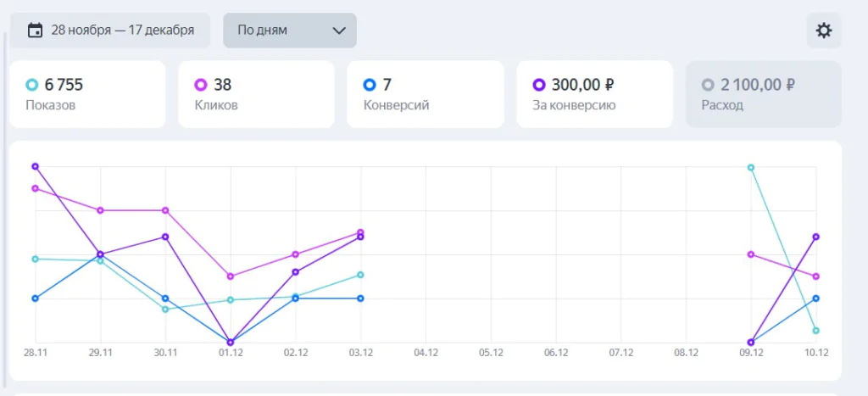Click the gray circle marker beside 2 100,00 ₽

pyautogui.click(x=708, y=85)
